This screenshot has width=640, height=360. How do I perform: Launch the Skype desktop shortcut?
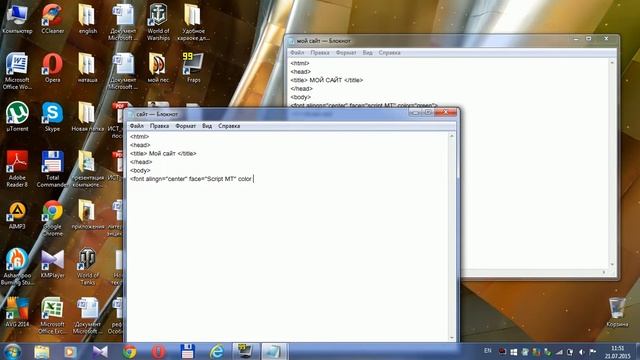52,117
